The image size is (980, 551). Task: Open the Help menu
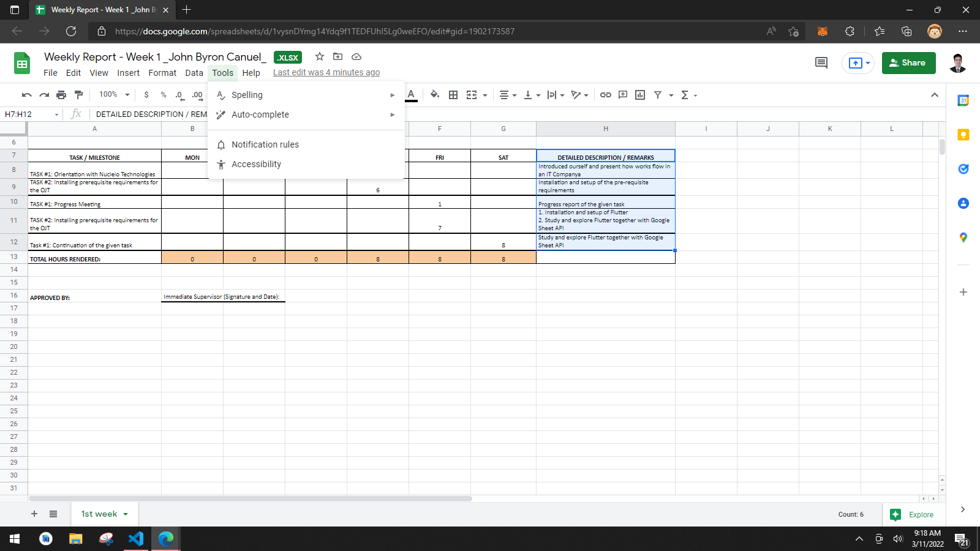(x=251, y=73)
